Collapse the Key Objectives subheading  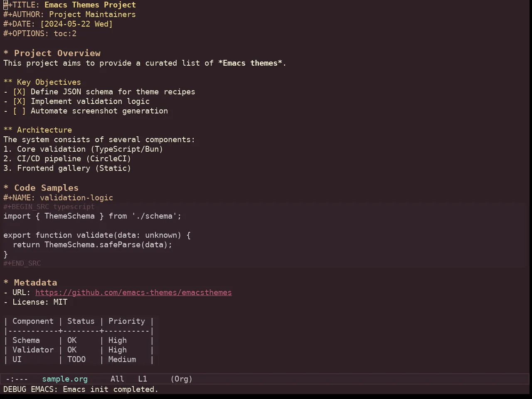(x=42, y=82)
